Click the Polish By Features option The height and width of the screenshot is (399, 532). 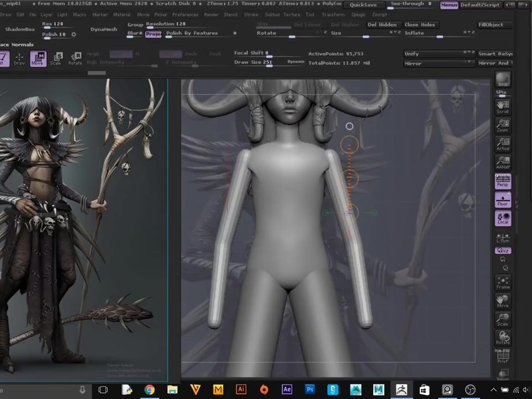coord(201,34)
